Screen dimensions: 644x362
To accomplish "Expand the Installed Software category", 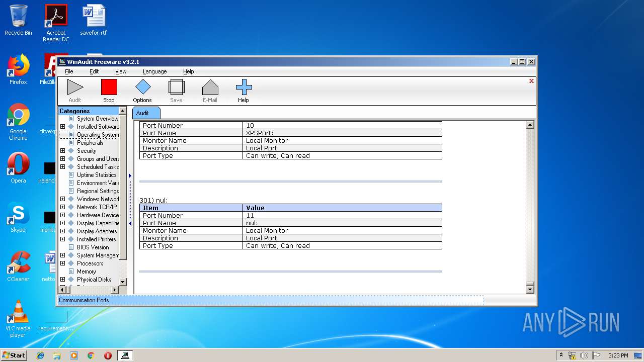I will (62, 127).
